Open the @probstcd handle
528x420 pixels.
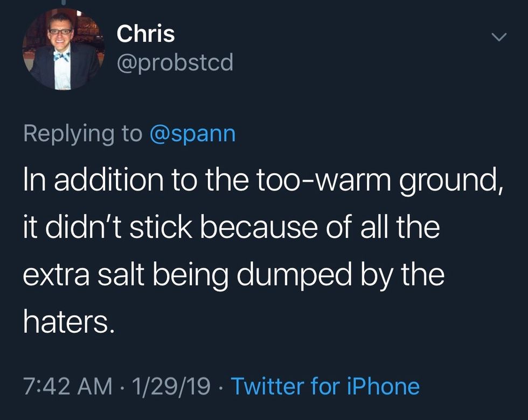coord(175,63)
